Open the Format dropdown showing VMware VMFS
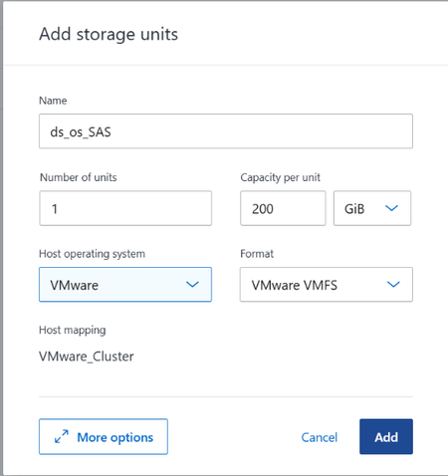The width and height of the screenshot is (448, 476). coord(327,285)
